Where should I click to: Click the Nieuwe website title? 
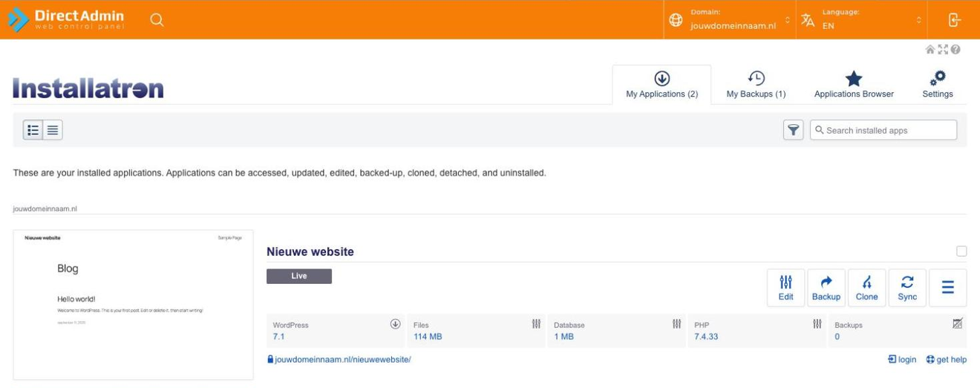[x=310, y=252]
